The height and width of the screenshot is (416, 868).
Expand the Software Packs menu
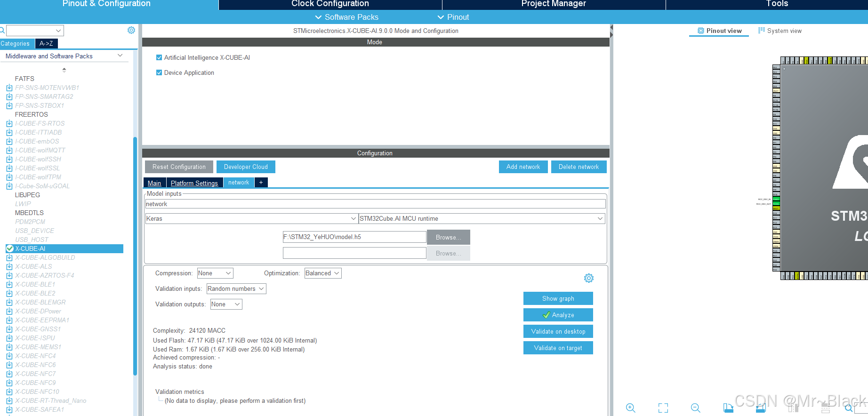tap(346, 17)
